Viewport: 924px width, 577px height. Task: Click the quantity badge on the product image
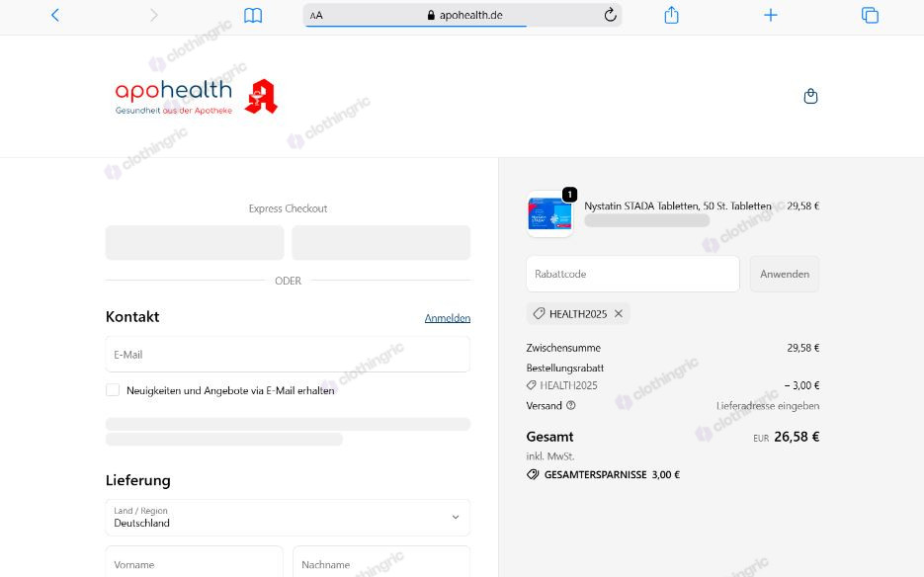(570, 195)
